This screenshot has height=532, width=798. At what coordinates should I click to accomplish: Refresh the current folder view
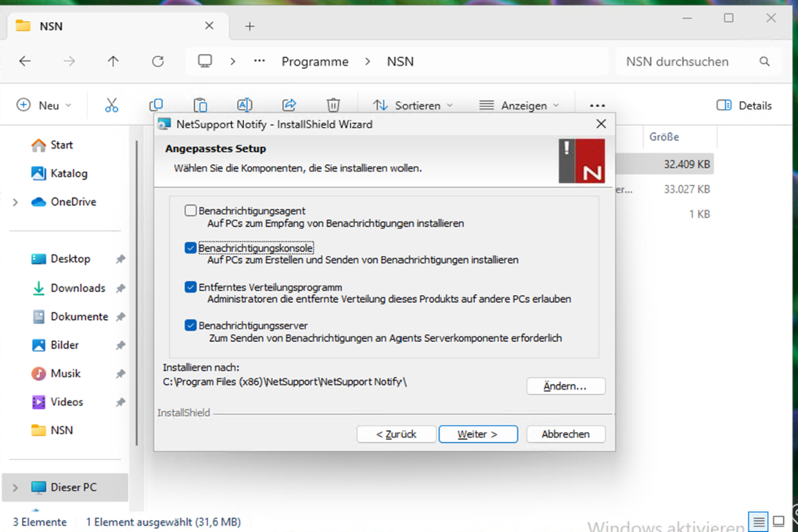click(158, 62)
